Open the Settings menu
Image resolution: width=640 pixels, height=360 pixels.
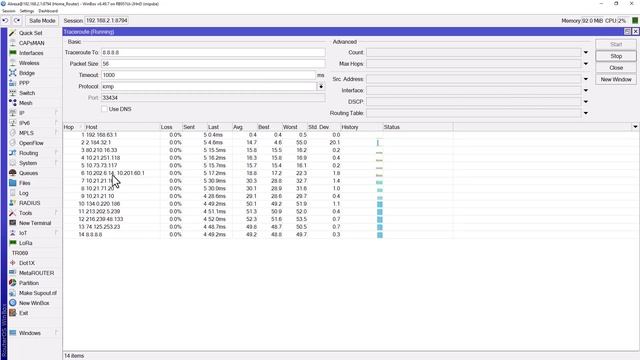27,11
